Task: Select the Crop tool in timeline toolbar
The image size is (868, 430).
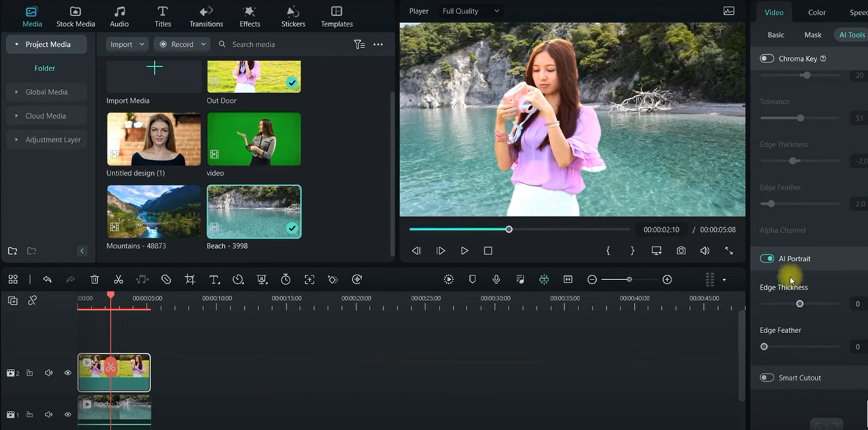Action: click(190, 279)
